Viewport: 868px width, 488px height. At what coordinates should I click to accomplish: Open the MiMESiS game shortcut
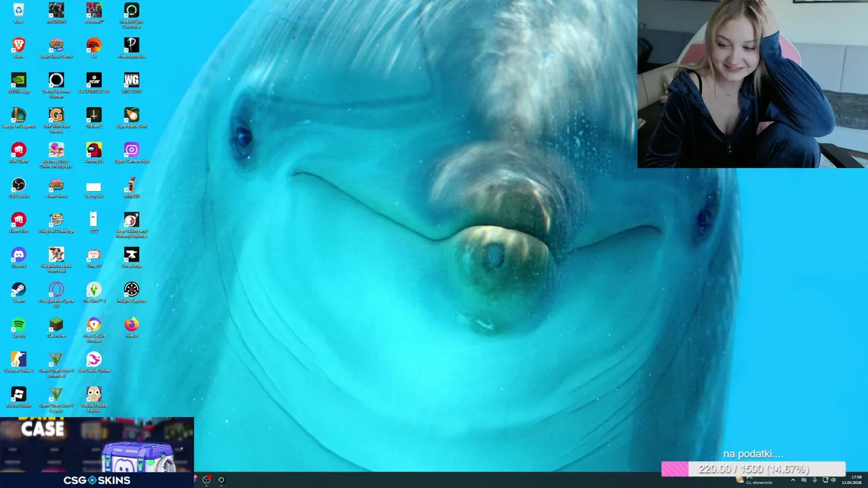pyautogui.click(x=132, y=188)
